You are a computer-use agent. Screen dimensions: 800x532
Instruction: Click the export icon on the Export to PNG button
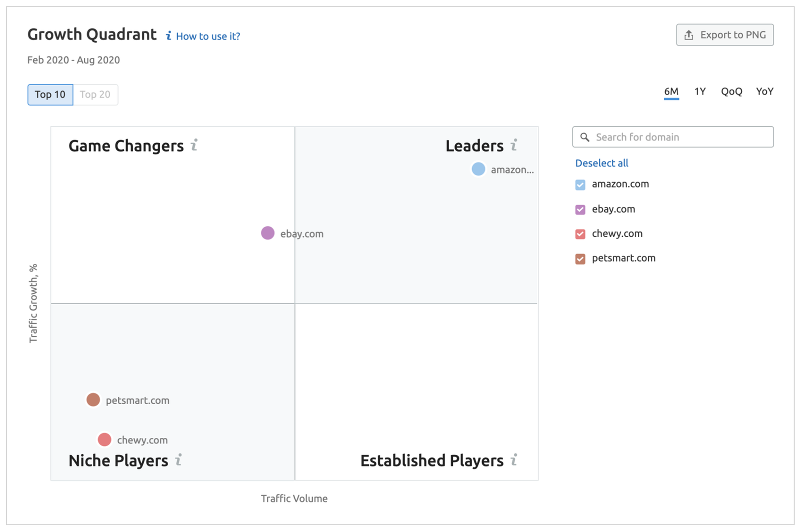(x=689, y=34)
